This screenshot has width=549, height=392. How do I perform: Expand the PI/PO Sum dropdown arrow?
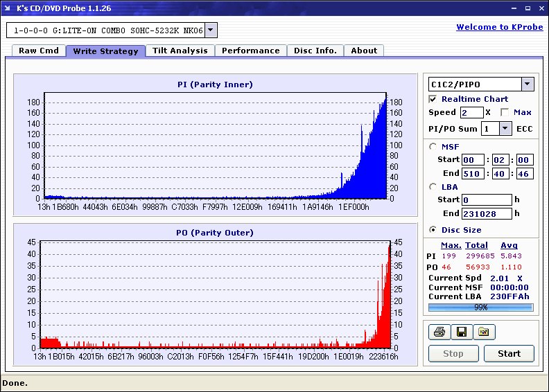(505, 129)
